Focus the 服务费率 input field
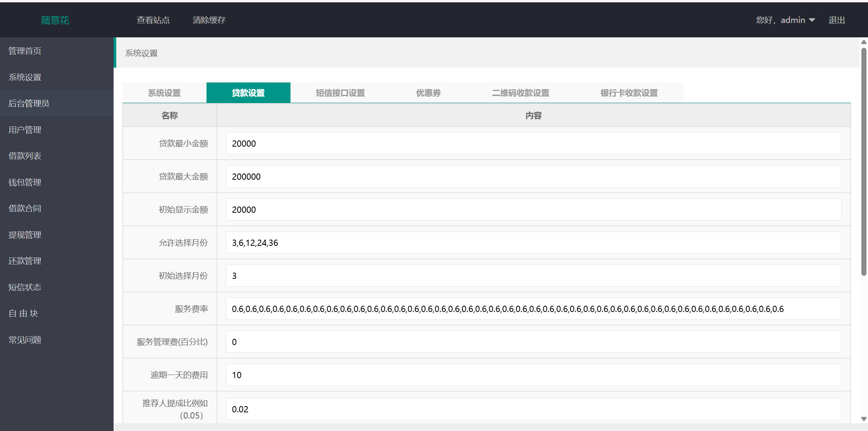The image size is (868, 431). tap(533, 309)
